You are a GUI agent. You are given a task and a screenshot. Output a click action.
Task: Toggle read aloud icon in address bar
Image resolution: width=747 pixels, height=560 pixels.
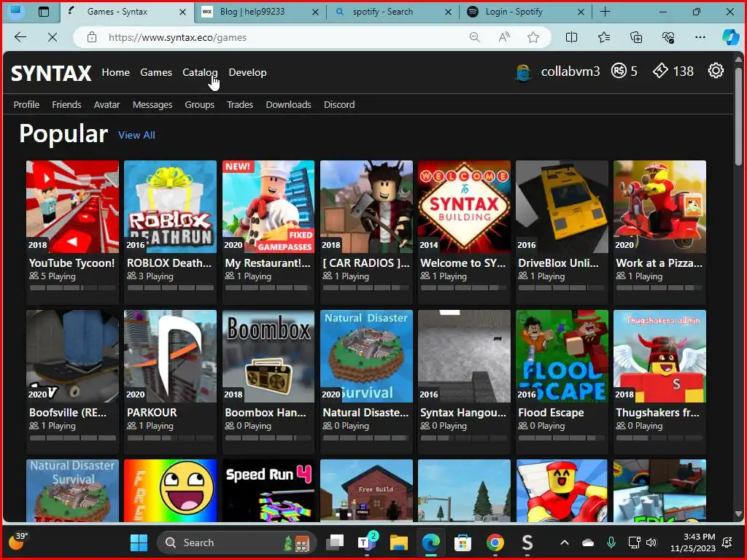[x=504, y=37]
